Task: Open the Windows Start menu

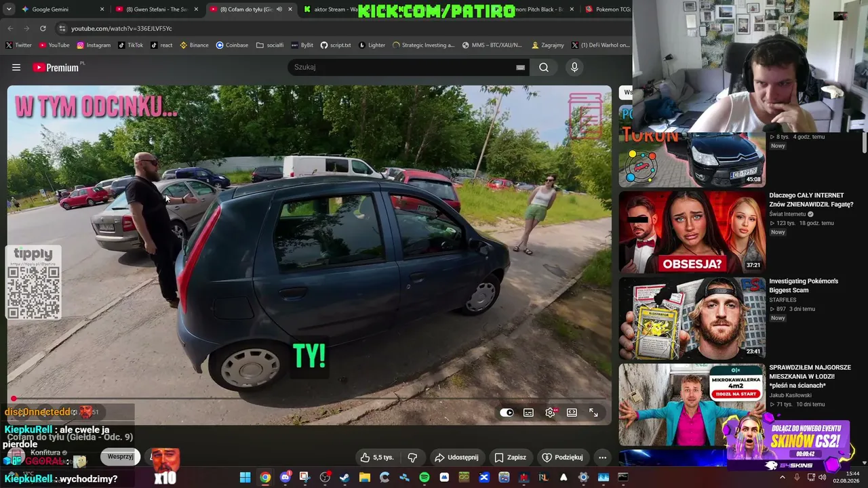Action: pyautogui.click(x=245, y=477)
